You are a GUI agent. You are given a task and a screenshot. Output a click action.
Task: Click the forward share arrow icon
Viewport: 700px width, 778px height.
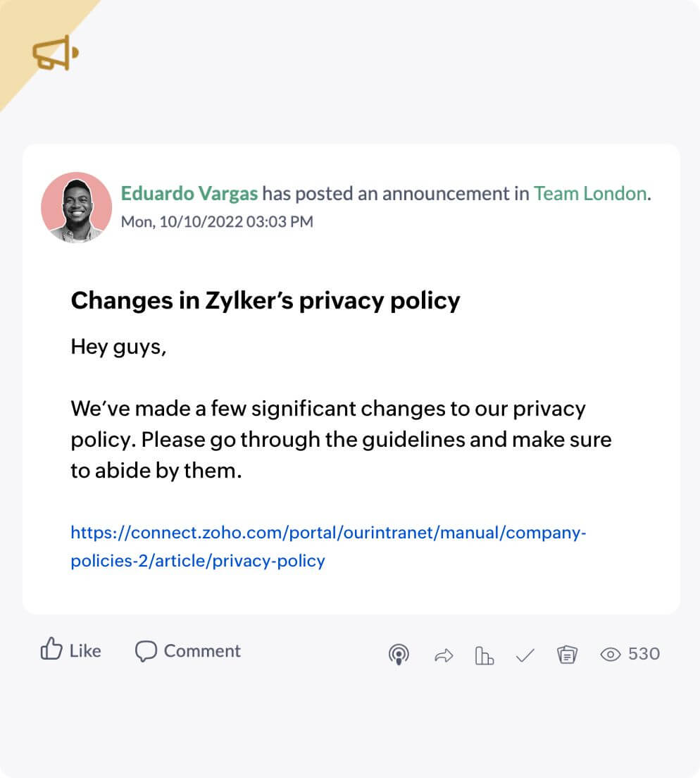click(x=442, y=655)
